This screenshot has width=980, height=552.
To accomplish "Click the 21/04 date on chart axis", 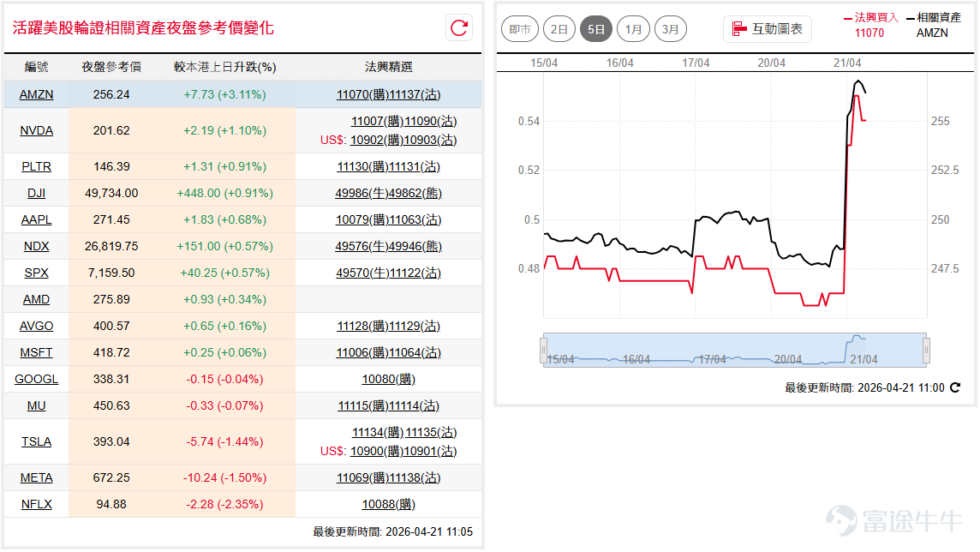I will tap(847, 63).
